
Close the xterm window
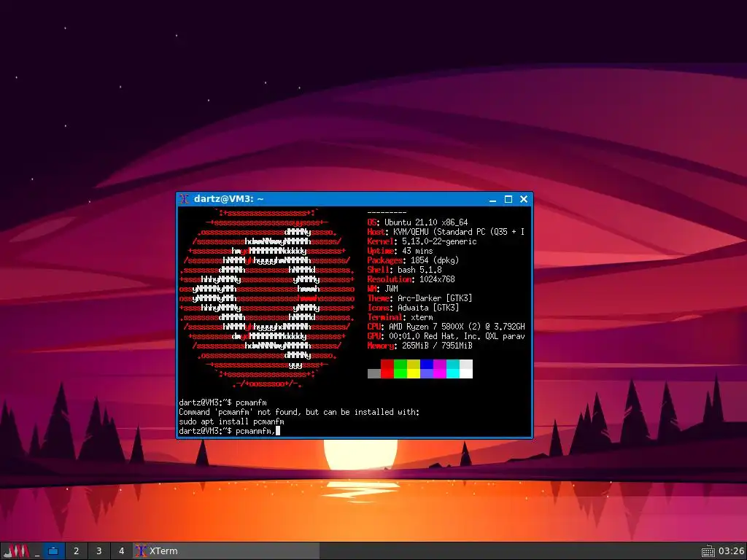coord(524,199)
